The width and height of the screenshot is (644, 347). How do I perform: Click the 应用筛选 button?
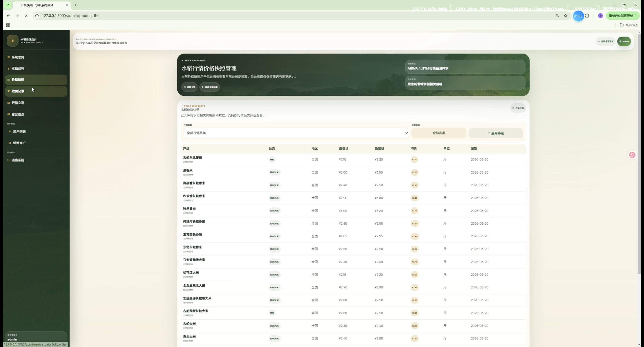[x=496, y=133]
